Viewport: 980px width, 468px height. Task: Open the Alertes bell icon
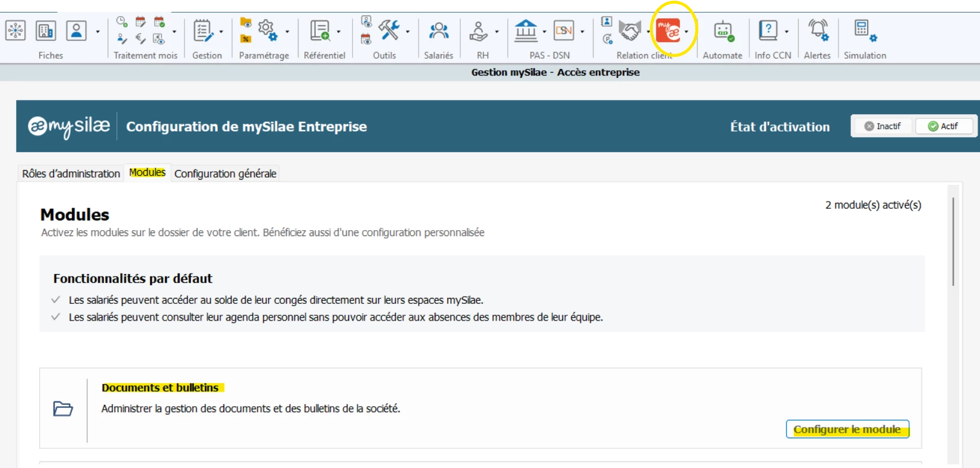click(x=818, y=30)
